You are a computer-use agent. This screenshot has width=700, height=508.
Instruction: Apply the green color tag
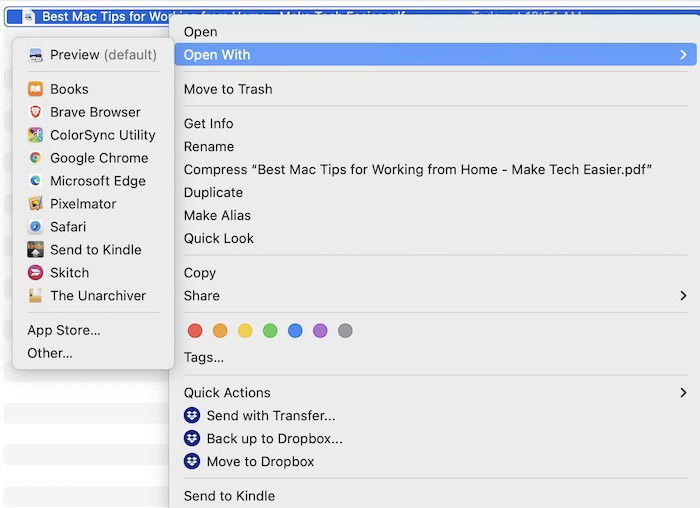[x=270, y=331]
